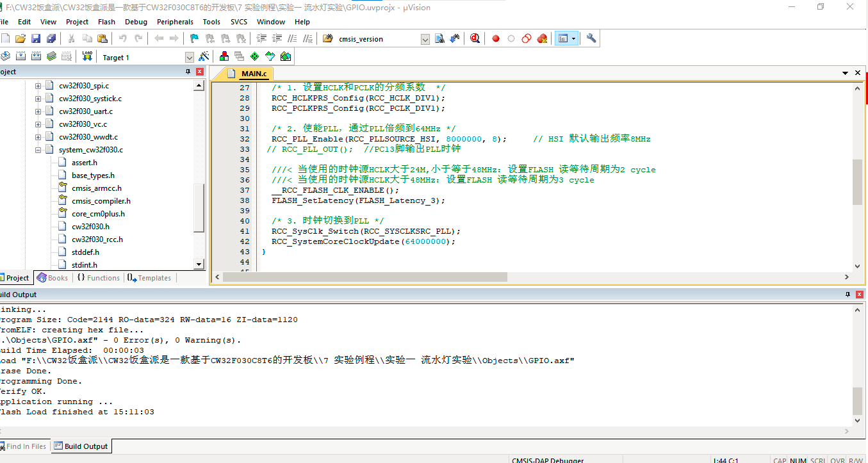Click the New file icon
Screen dimensions: 868x463
point(5,38)
